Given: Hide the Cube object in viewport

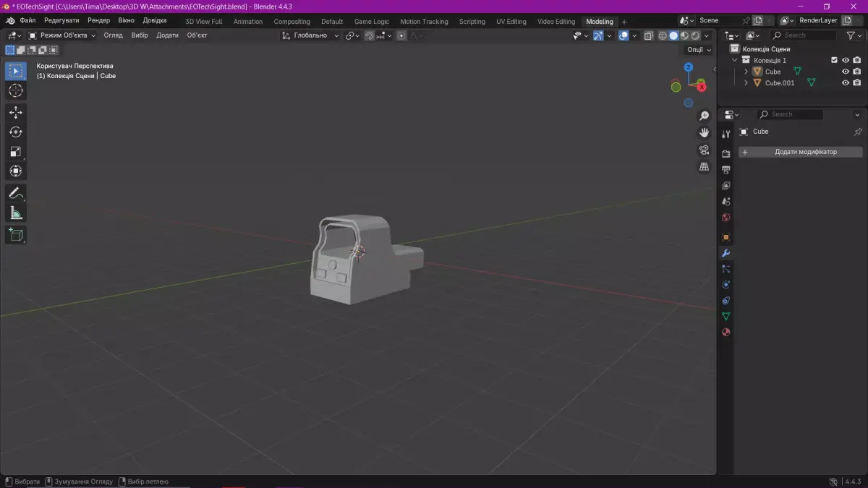Looking at the screenshot, I should (846, 72).
